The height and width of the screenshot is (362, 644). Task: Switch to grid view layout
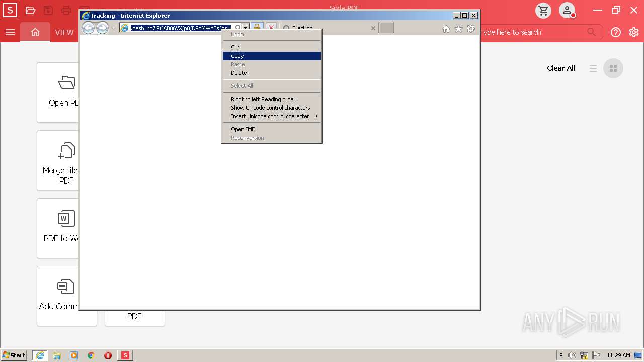[x=613, y=68]
